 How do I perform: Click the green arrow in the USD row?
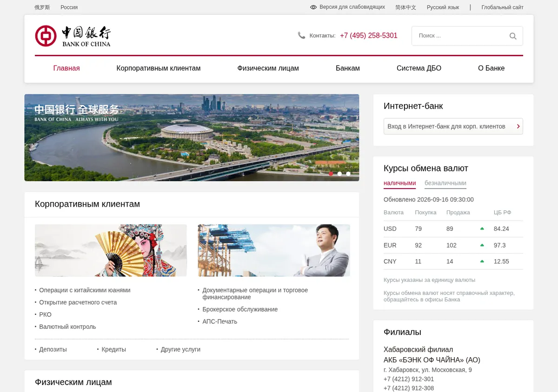click(482, 229)
